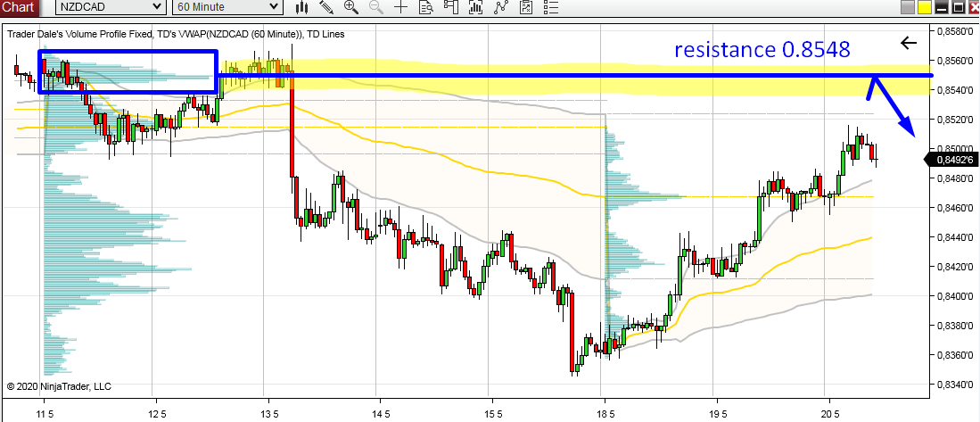Click the 0,8440'0 price axis label

point(953,237)
